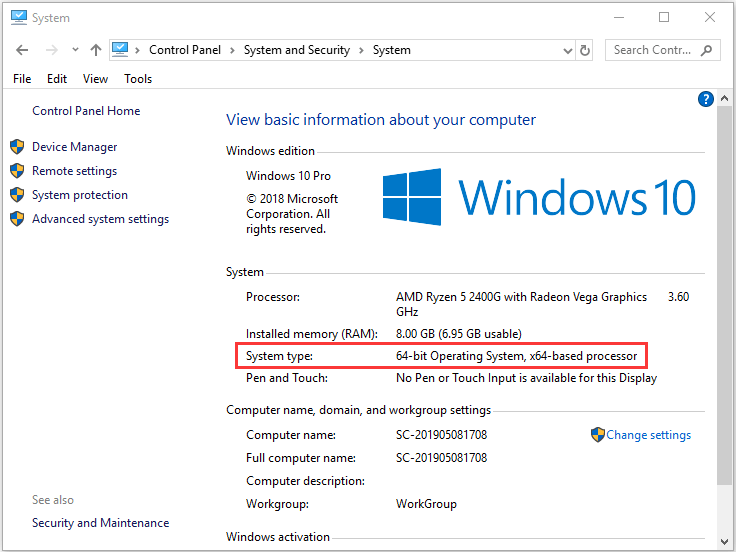The image size is (736, 552).
Task: Open System protection link
Action: tap(80, 195)
